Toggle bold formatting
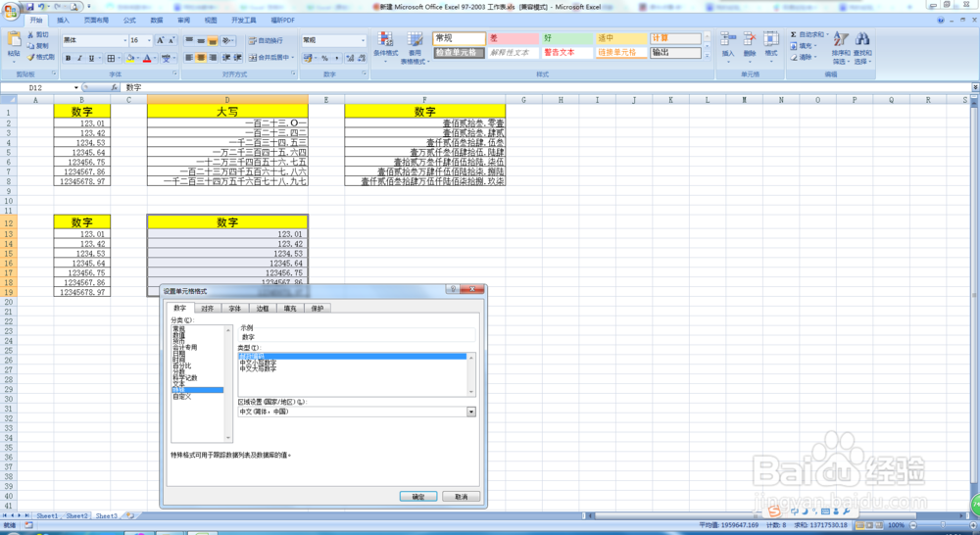980x535 pixels. [69, 58]
